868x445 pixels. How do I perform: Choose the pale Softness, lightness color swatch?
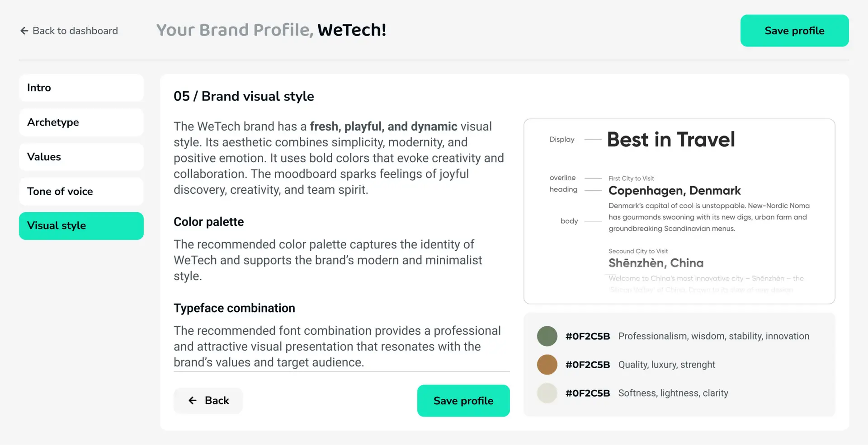pos(547,393)
